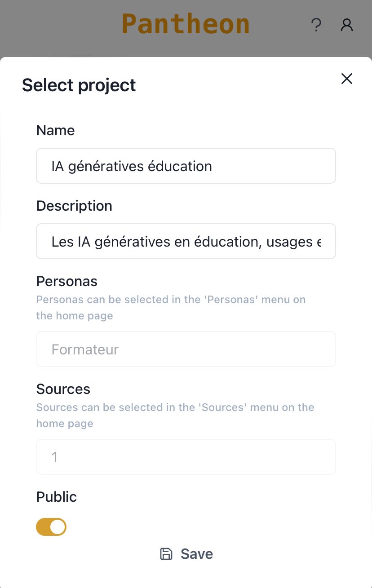
Task: Dismiss dialog via the dimmed header backdrop
Action: [x=58, y=27]
